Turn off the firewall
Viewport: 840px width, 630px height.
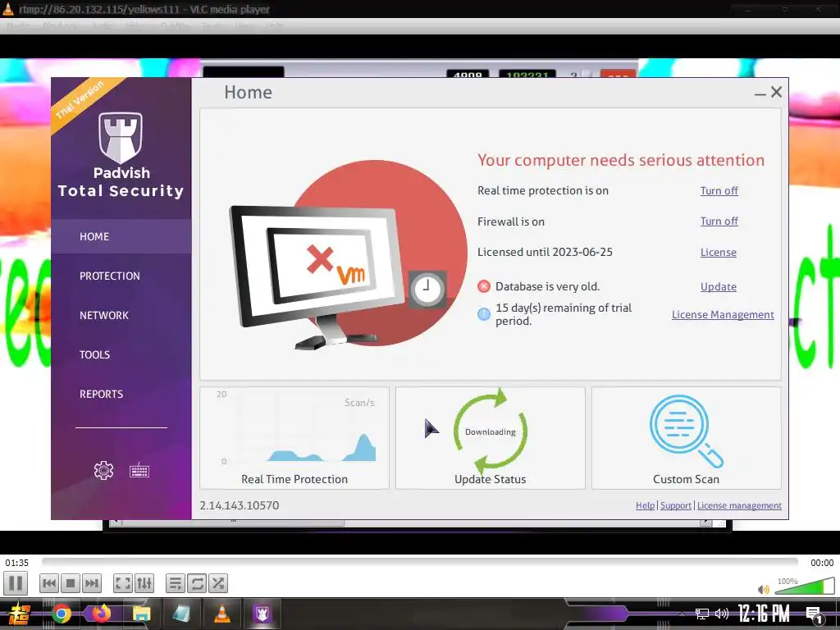719,221
